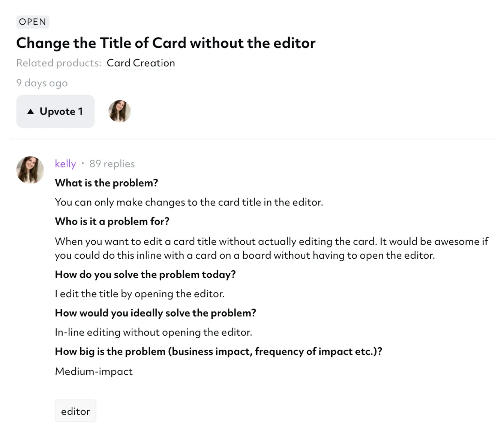The height and width of the screenshot is (437, 504).
Task: Open the 89 replies discussion
Action: (112, 164)
